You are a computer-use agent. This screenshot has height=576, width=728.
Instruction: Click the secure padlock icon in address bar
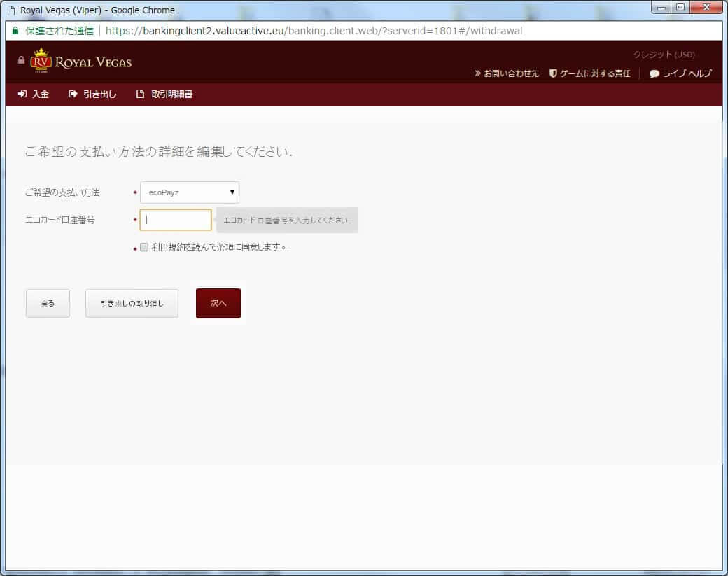15,31
